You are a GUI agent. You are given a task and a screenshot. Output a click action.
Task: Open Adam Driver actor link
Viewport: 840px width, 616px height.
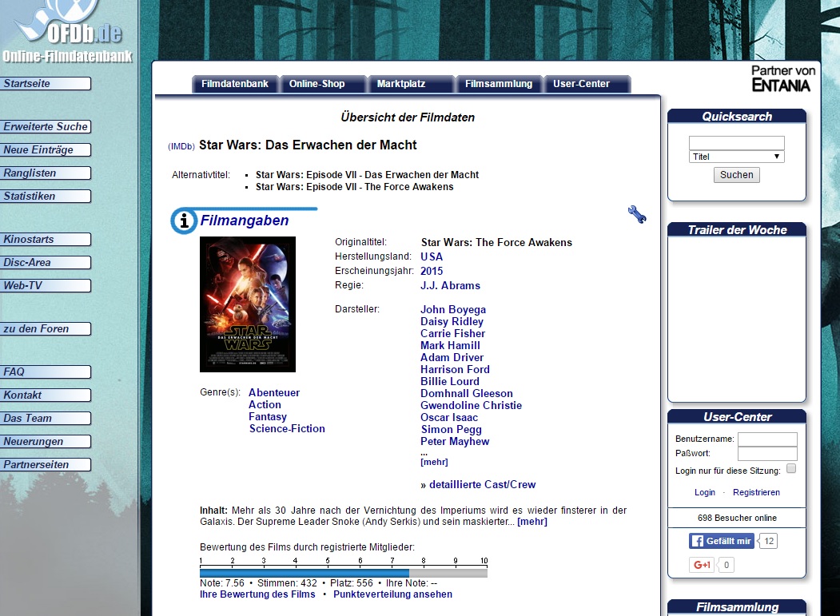tap(452, 357)
